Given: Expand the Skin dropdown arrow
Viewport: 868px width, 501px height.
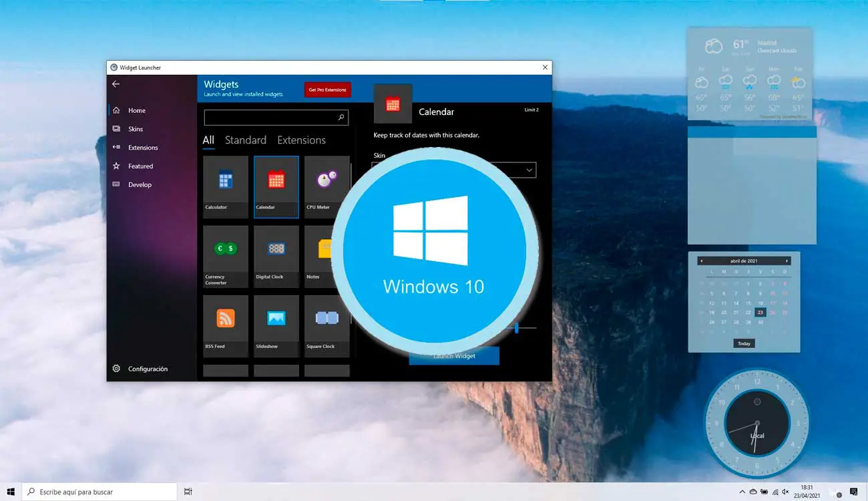Looking at the screenshot, I should pyautogui.click(x=529, y=170).
